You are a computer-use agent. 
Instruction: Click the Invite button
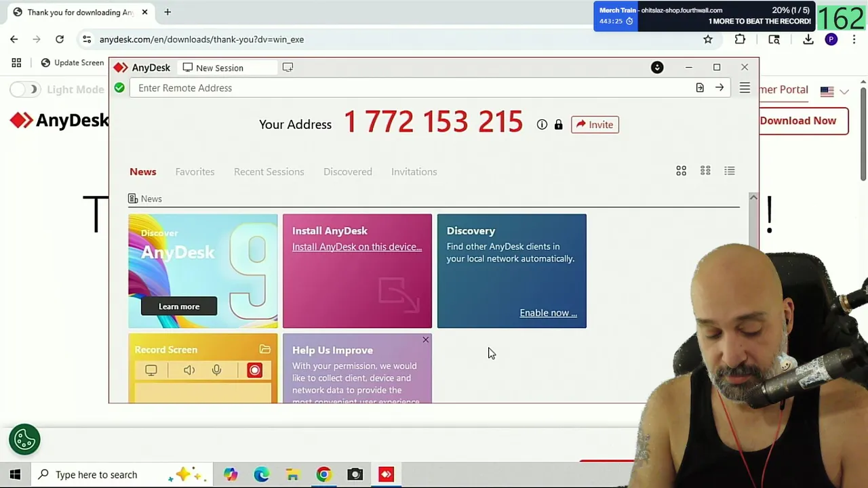[595, 125]
